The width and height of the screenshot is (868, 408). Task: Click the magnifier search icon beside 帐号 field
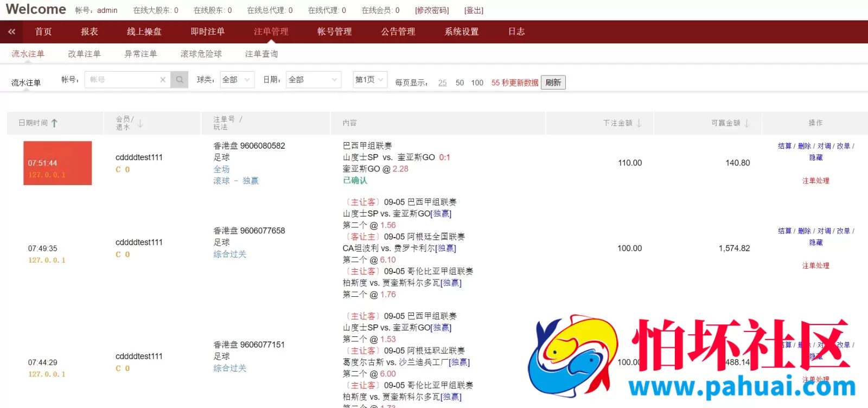tap(180, 80)
